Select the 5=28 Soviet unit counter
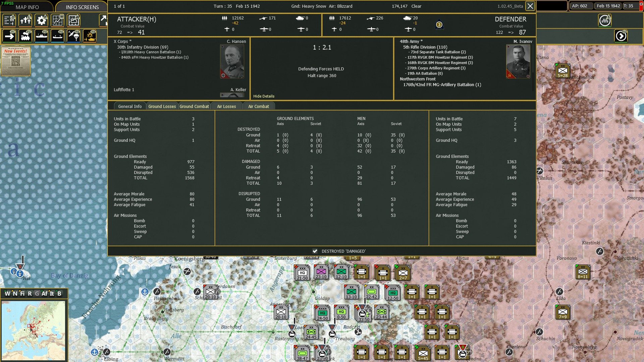The height and width of the screenshot is (362, 644). 563,71
